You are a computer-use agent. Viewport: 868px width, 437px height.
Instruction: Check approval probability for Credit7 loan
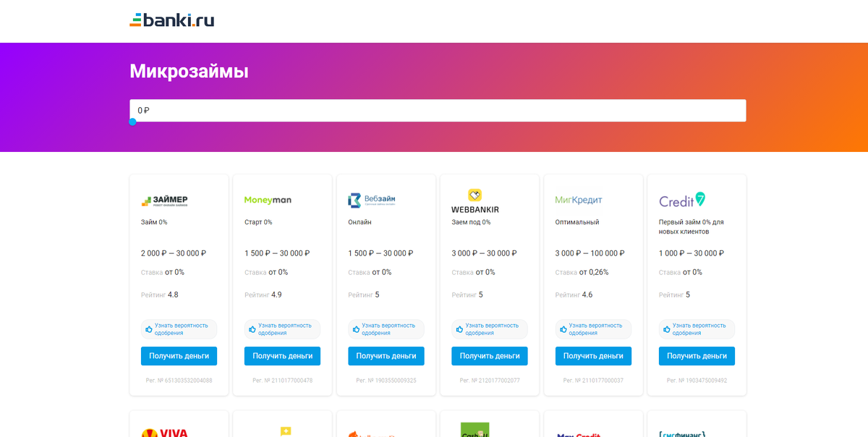pyautogui.click(x=697, y=329)
